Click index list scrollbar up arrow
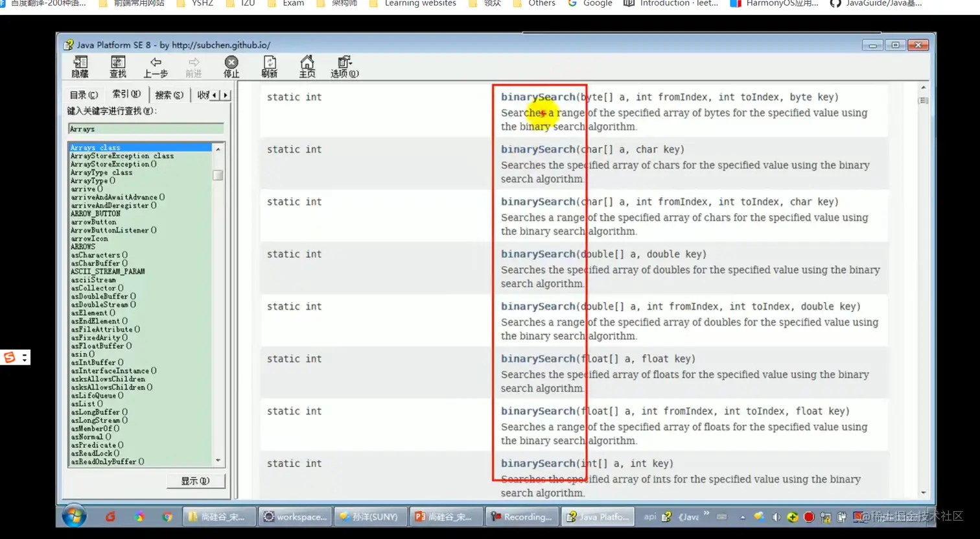Viewport: 980px width, 539px height. point(218,149)
